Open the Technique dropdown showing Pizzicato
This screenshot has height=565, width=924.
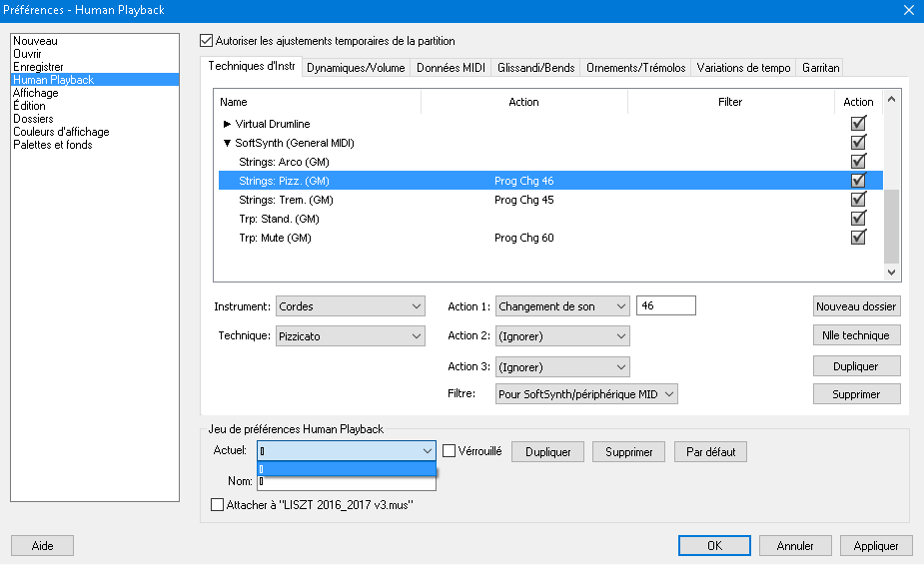pos(351,336)
